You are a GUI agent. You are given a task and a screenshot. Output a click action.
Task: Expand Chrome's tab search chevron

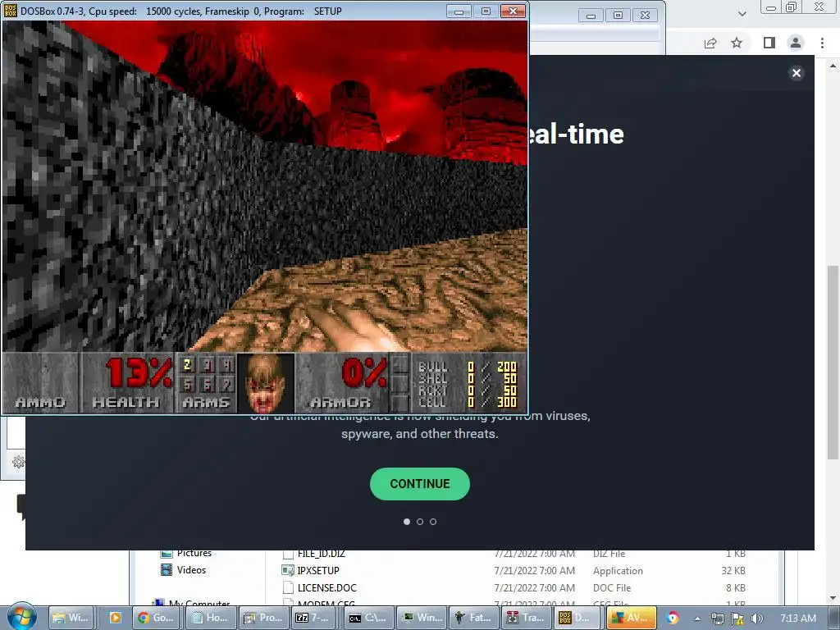(x=742, y=14)
